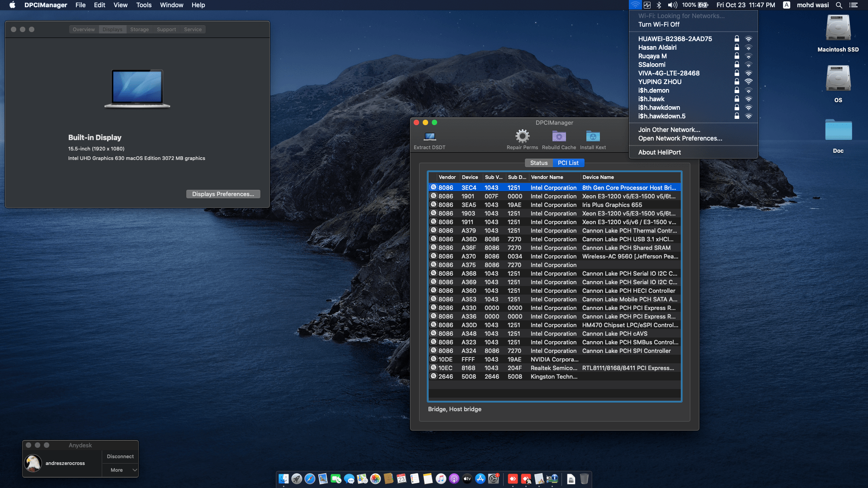Image resolution: width=868 pixels, height=488 pixels.
Task: Select the Kingston Techn... row
Action: [554, 376]
